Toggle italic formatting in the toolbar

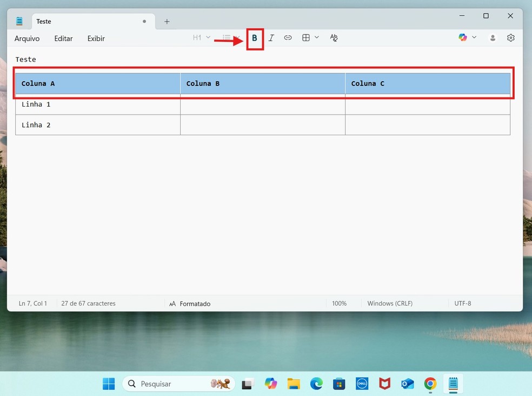271,38
